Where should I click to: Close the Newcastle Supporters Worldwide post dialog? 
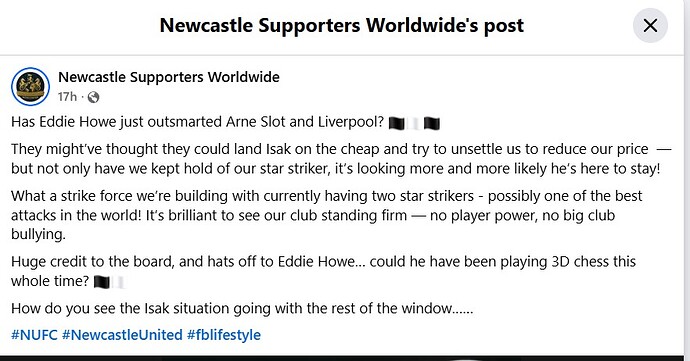(x=650, y=26)
